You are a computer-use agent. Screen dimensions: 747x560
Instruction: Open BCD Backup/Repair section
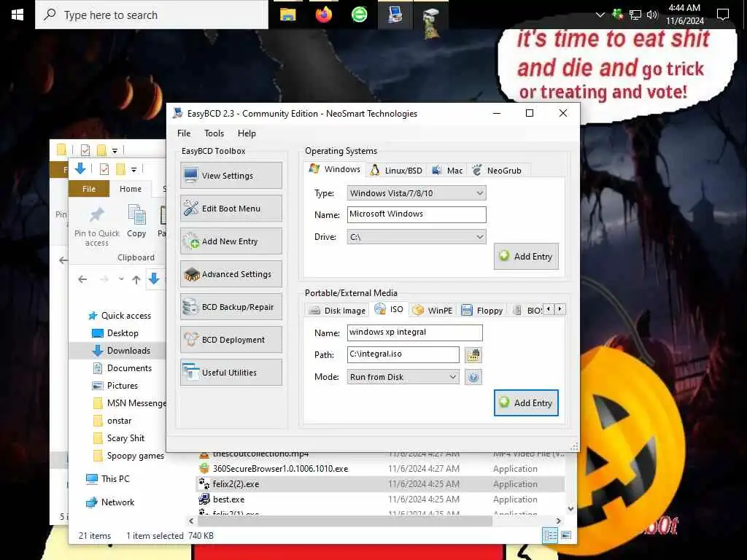click(231, 307)
